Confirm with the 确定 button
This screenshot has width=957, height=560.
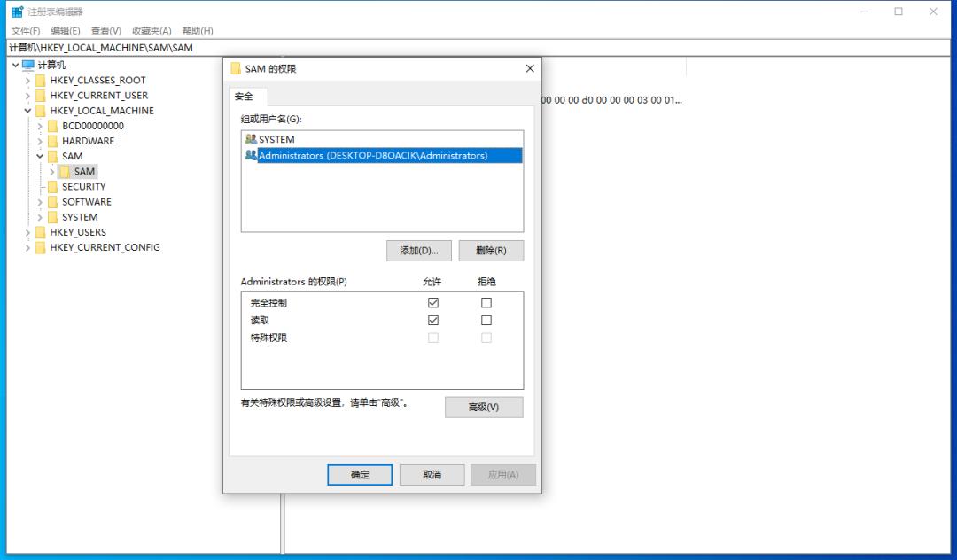tap(360, 475)
